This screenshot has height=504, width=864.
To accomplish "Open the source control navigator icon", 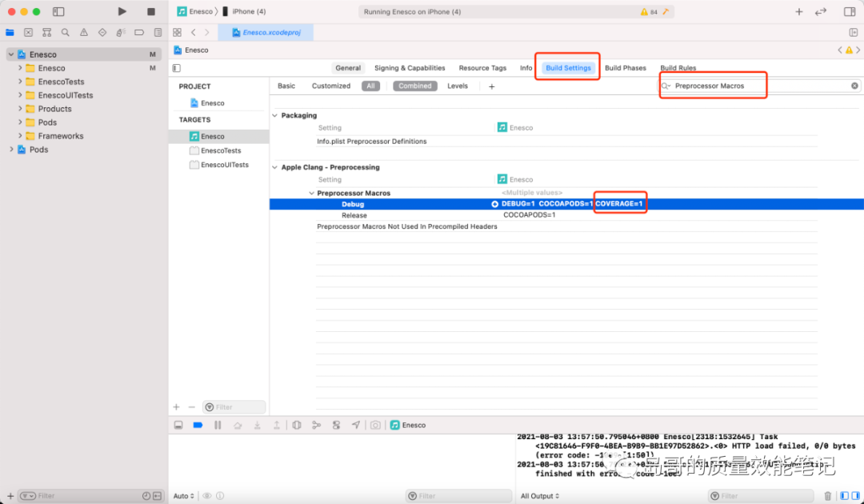I will coord(29,33).
